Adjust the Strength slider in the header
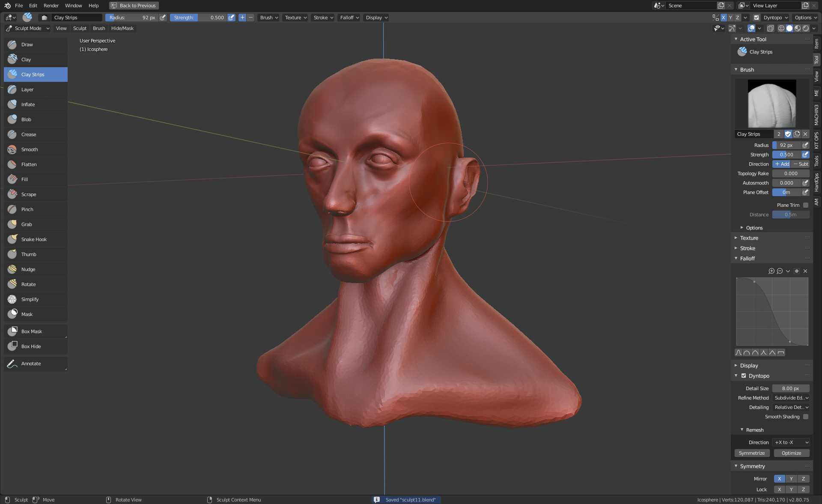 pos(199,18)
